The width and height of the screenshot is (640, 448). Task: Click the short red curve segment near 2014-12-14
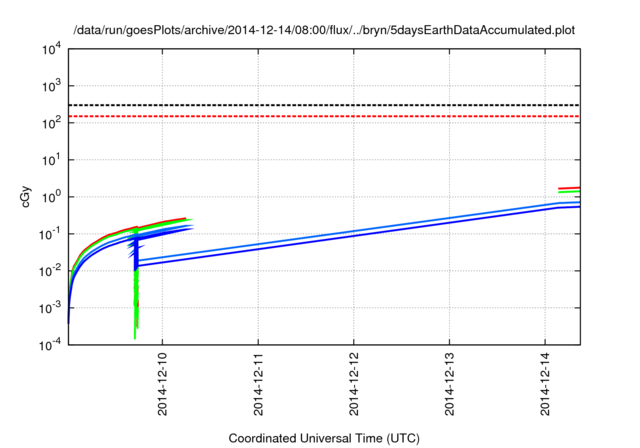pos(569,188)
